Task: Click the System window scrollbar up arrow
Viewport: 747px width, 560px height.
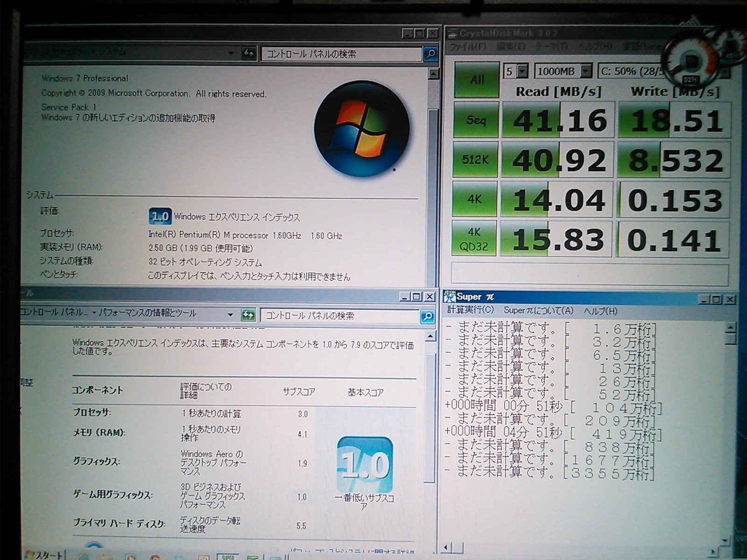Action: [x=433, y=74]
